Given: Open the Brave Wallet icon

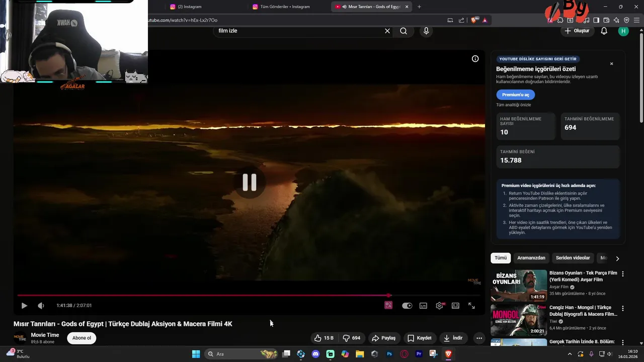Looking at the screenshot, I should tap(606, 20).
